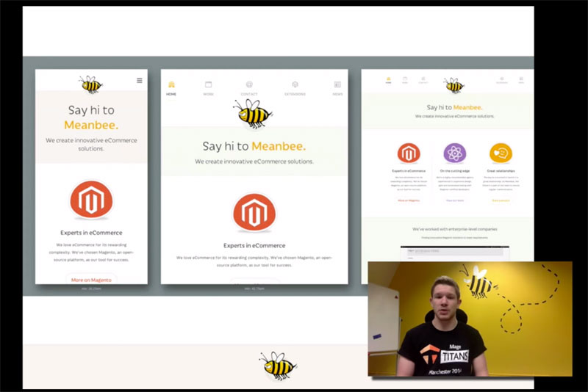Image resolution: width=588 pixels, height=392 pixels.
Task: Open the hamburger menu in mobile mockup
Action: tap(140, 81)
